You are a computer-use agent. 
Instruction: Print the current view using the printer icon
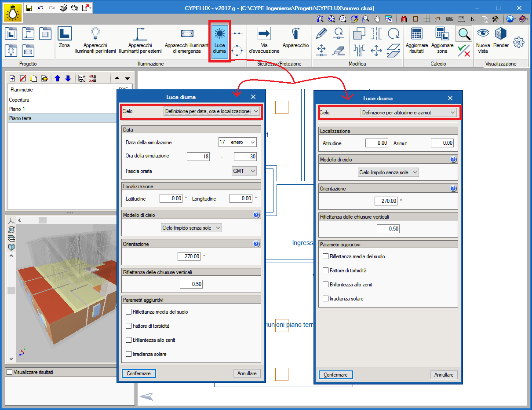[64, 8]
